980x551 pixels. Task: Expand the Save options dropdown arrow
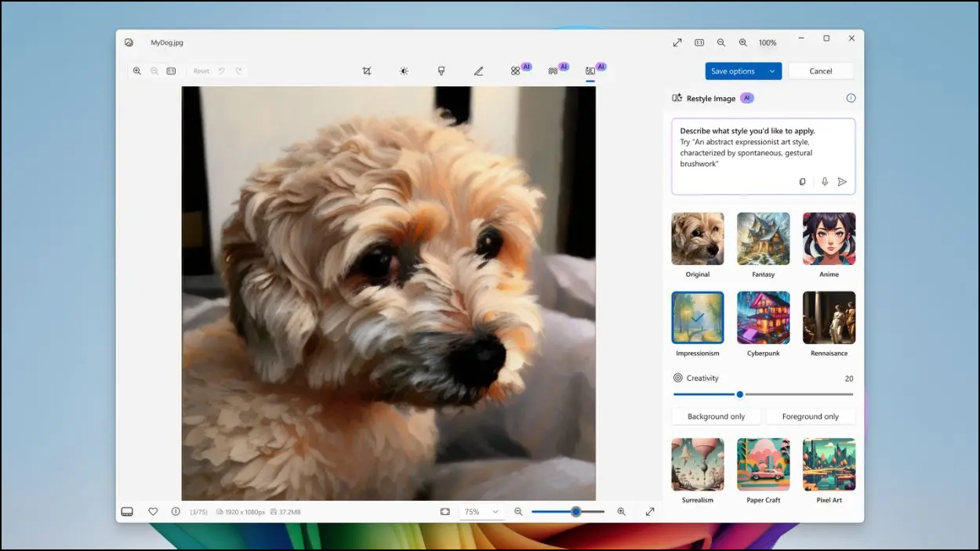[772, 71]
